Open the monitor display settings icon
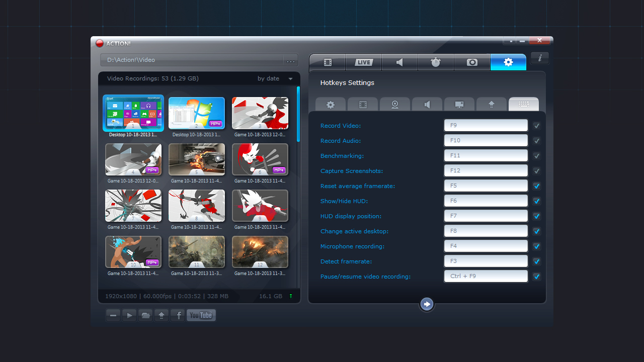The width and height of the screenshot is (644, 362). click(x=459, y=104)
